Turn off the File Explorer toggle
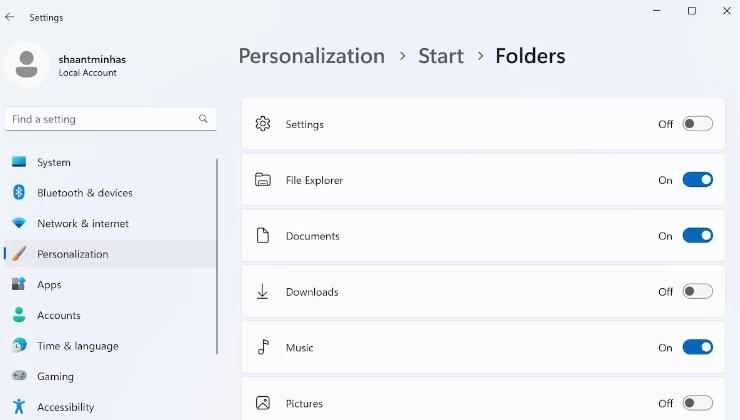The width and height of the screenshot is (740, 420). pyautogui.click(x=698, y=180)
